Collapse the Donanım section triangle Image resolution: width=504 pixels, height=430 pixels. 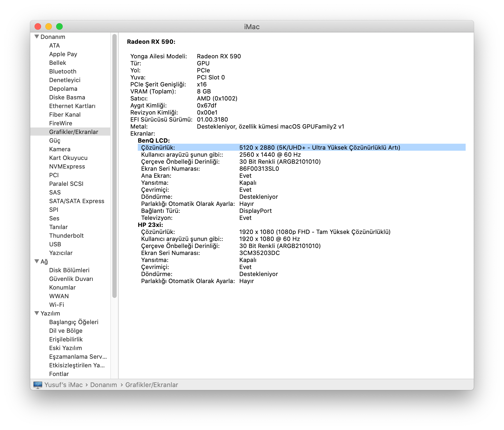coord(37,37)
